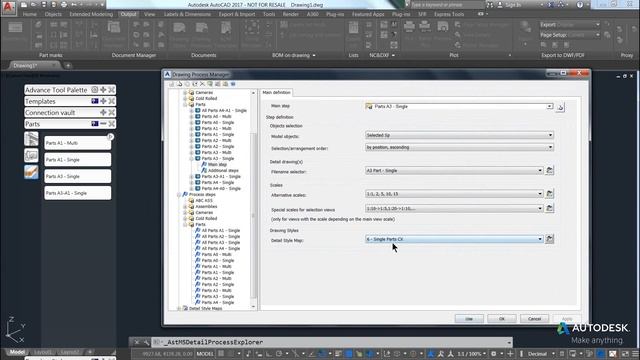The width and height of the screenshot is (640, 360).
Task: Expand the Connection vault palette section
Action: 103,113
